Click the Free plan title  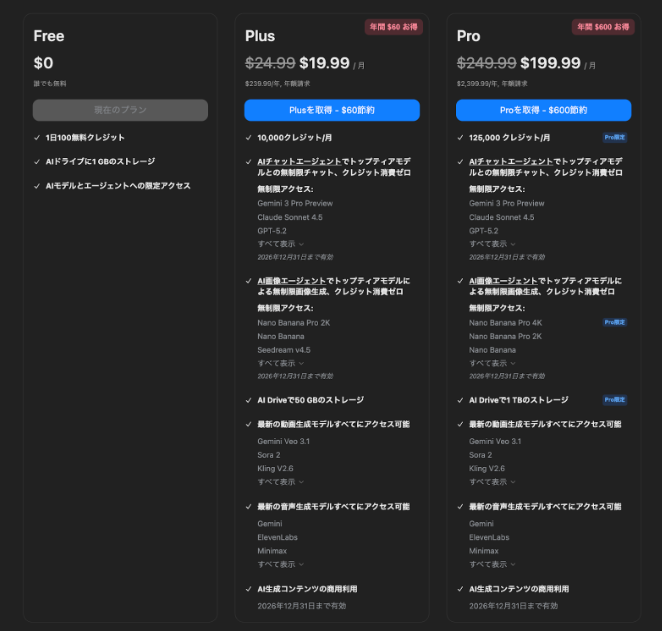(x=49, y=36)
